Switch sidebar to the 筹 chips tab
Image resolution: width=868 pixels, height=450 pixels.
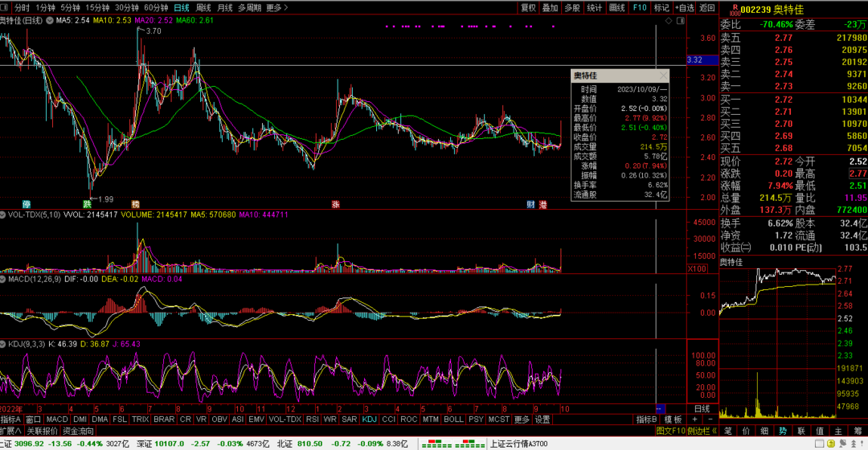click(858, 431)
